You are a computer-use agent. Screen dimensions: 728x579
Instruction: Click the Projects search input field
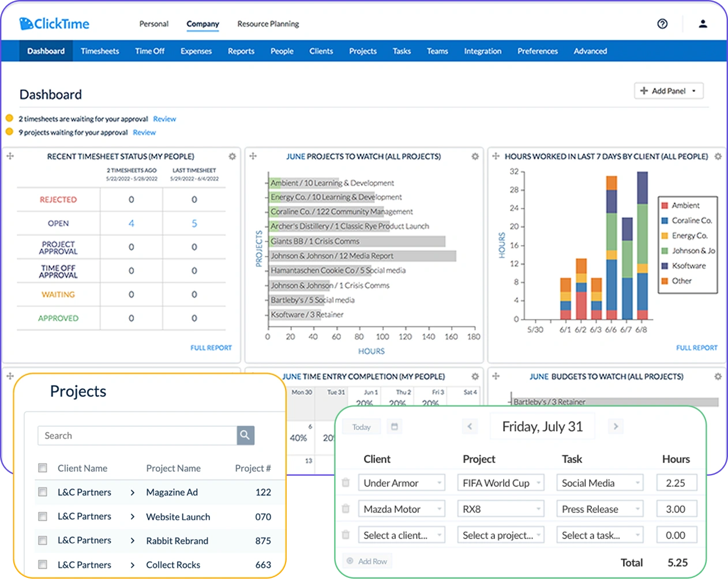[x=137, y=435]
